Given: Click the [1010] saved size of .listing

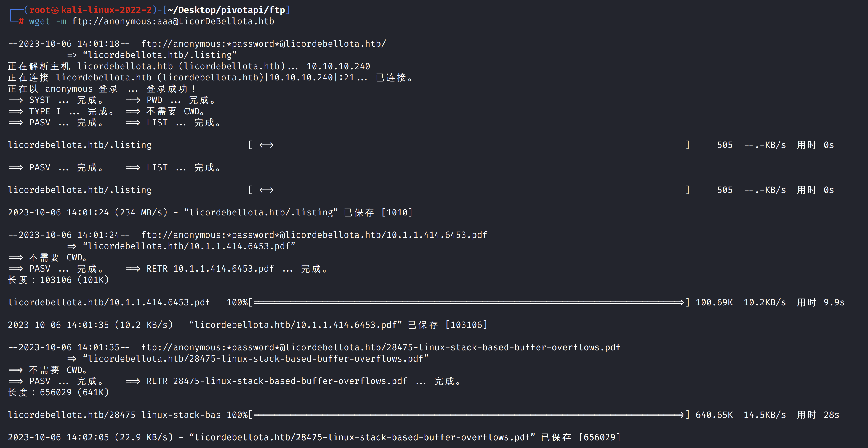Looking at the screenshot, I should tap(397, 213).
